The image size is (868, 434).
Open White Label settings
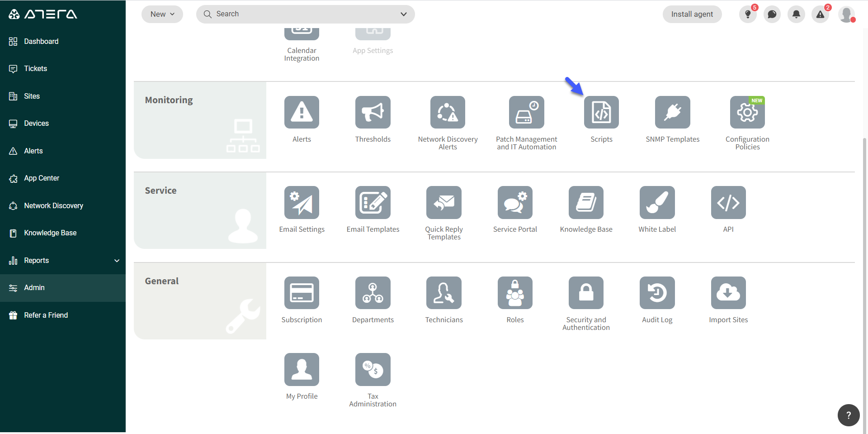click(x=657, y=203)
